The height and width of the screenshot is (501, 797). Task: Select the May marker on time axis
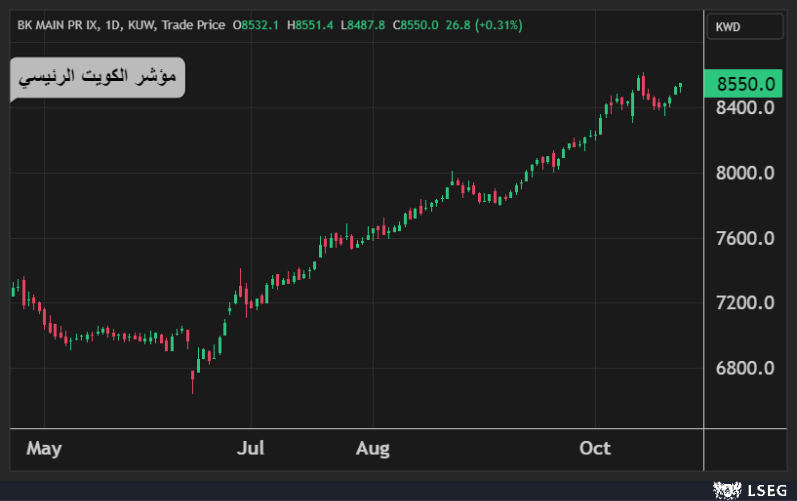[x=44, y=449]
